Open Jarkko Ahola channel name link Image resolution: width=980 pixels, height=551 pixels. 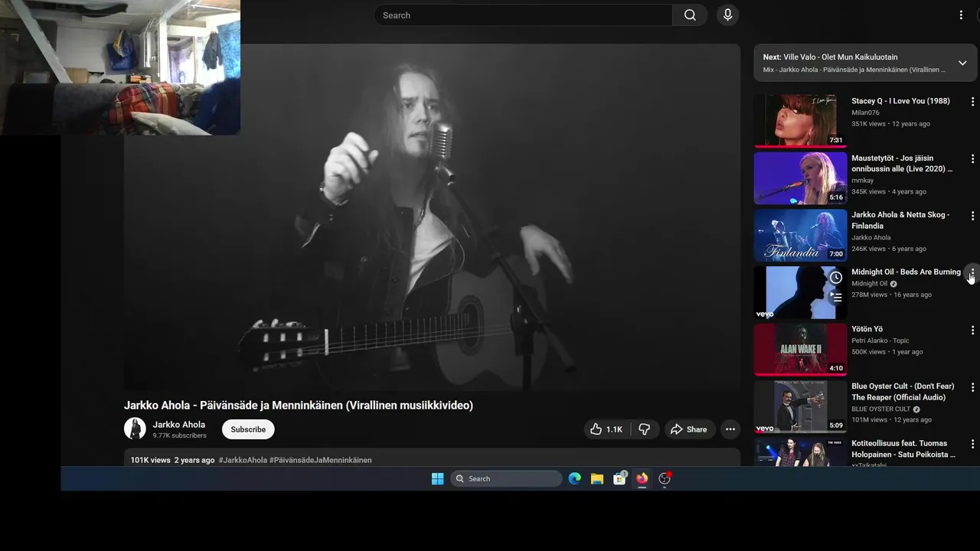tap(179, 425)
